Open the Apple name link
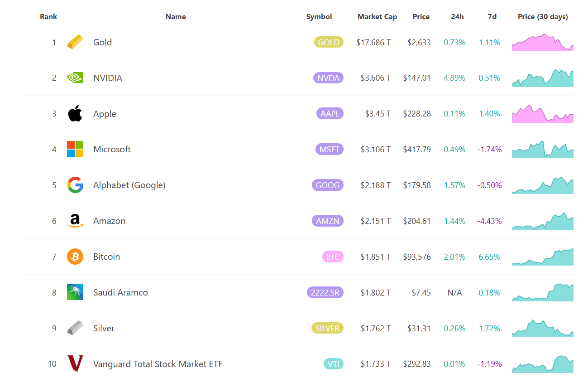The width and height of the screenshot is (588, 378). click(105, 114)
